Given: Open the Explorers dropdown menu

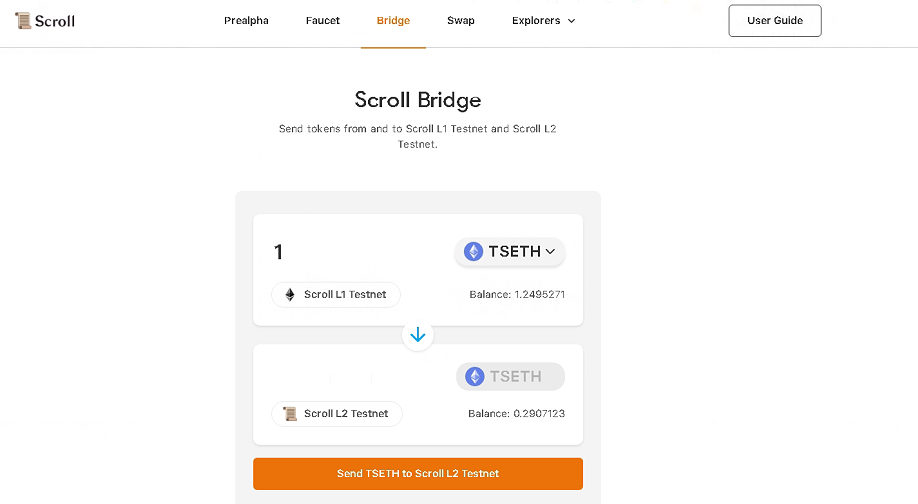Looking at the screenshot, I should (543, 20).
